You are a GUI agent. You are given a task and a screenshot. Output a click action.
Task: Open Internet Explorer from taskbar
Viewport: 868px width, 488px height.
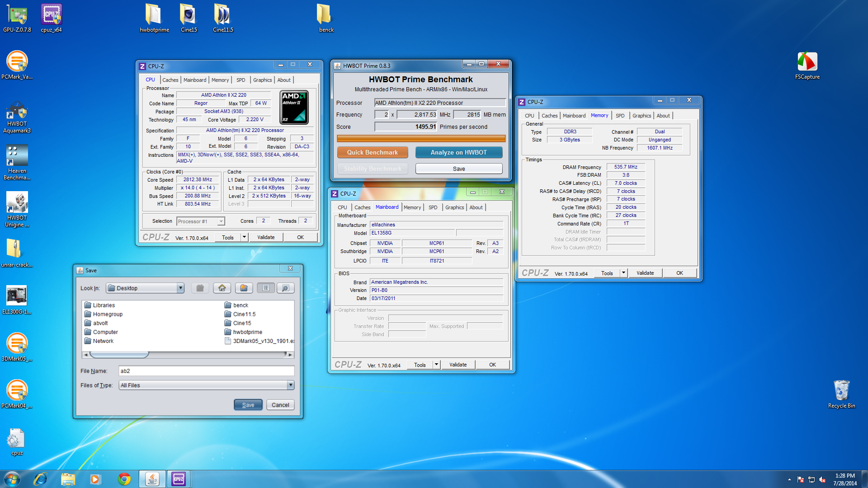[x=40, y=479]
